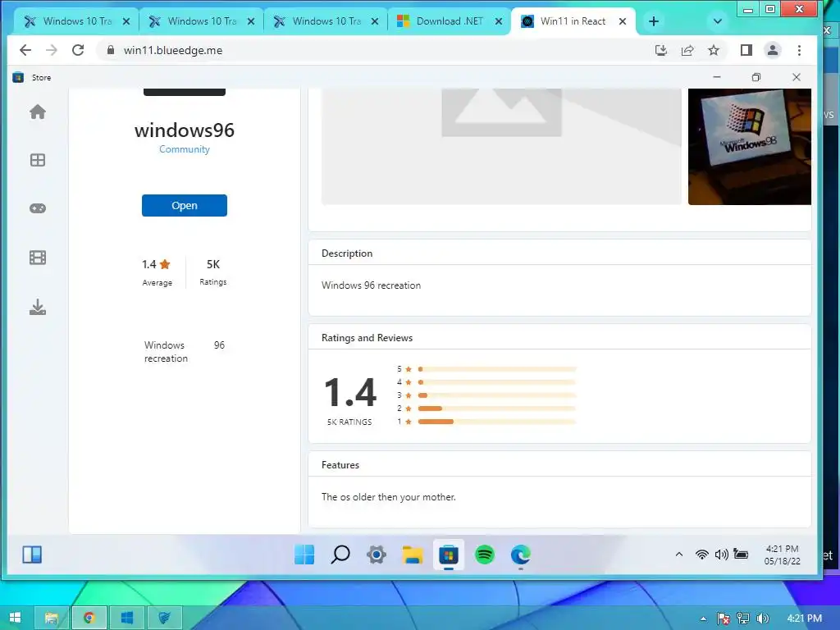Close the Win11 in React tab
The width and height of the screenshot is (840, 630).
pos(623,21)
